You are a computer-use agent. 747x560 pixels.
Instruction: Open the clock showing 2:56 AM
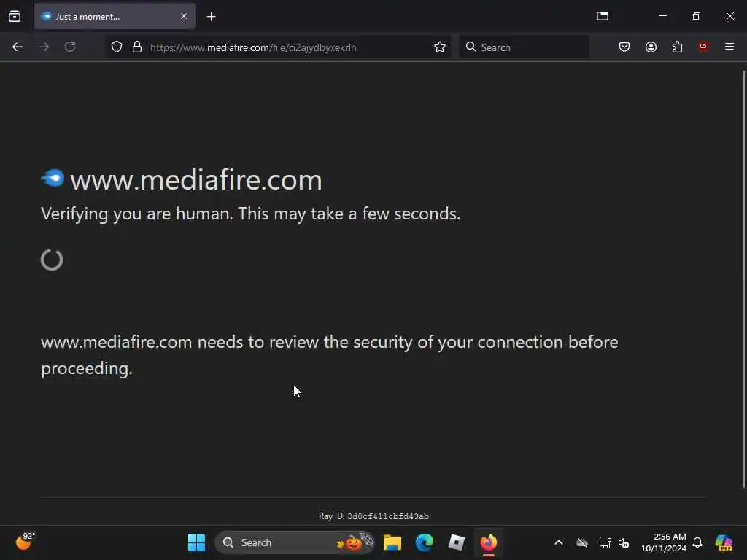pyautogui.click(x=663, y=542)
